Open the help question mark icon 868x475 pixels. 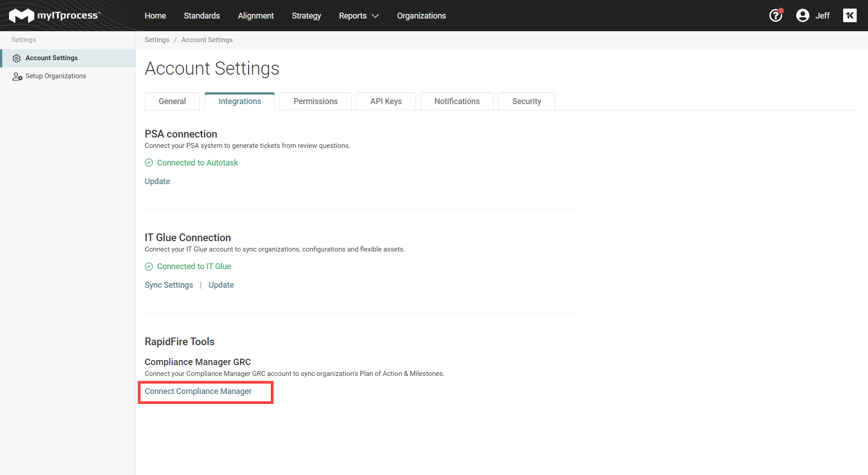coord(776,15)
